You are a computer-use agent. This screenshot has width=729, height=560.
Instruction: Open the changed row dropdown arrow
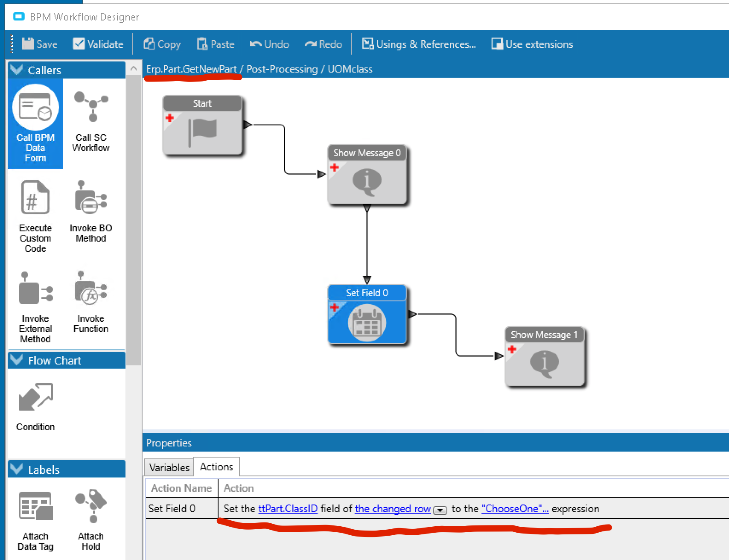(440, 510)
